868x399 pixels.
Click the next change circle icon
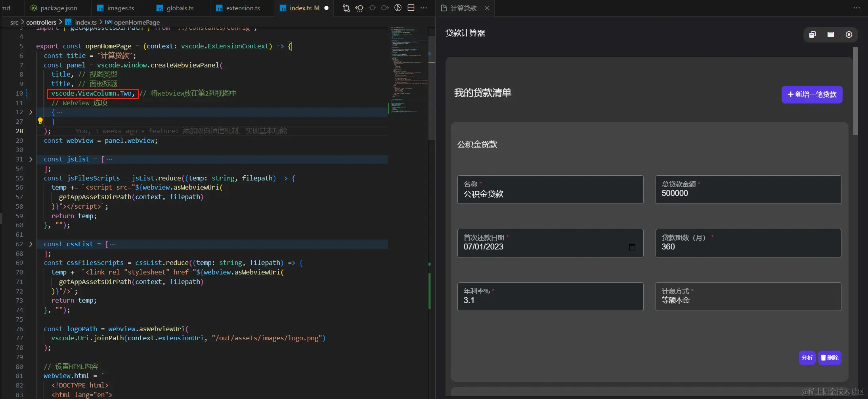point(385,8)
